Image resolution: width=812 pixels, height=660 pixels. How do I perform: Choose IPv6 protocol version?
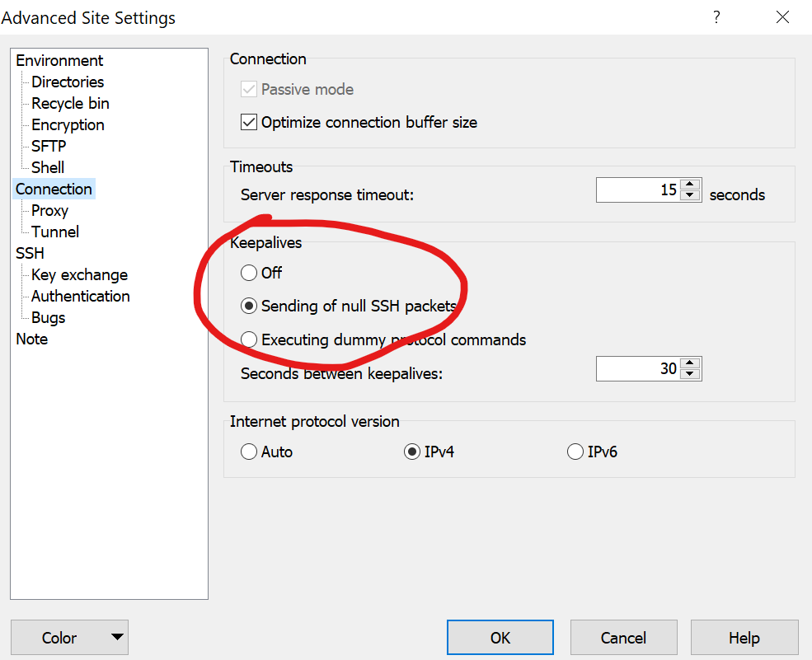575,452
